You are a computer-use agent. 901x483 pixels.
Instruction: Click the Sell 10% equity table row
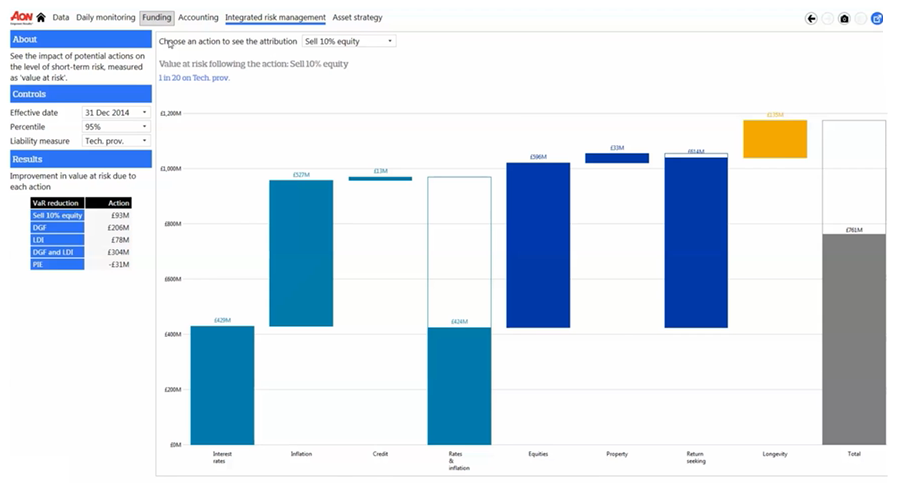pyautogui.click(x=80, y=215)
